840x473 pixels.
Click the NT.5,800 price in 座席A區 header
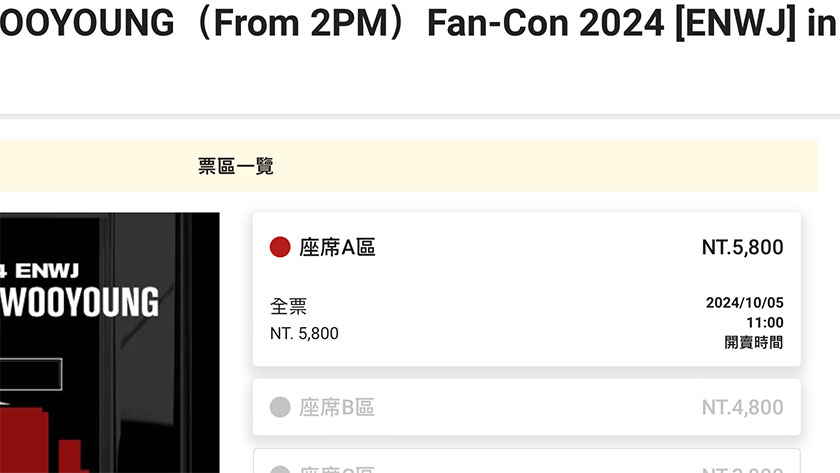742,248
